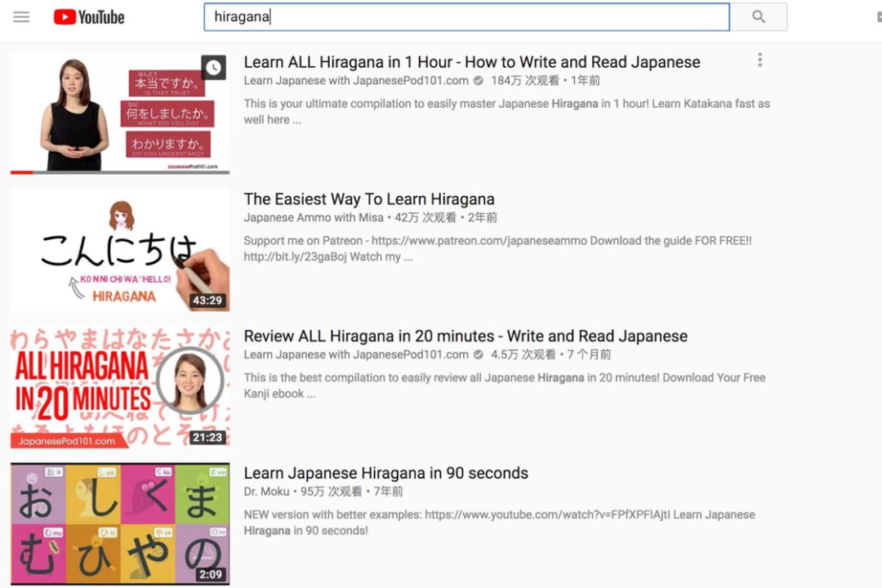Image resolution: width=882 pixels, height=588 pixels.
Task: Open title The Easiest Way To Learn Hiragana
Action: pyautogui.click(x=369, y=199)
